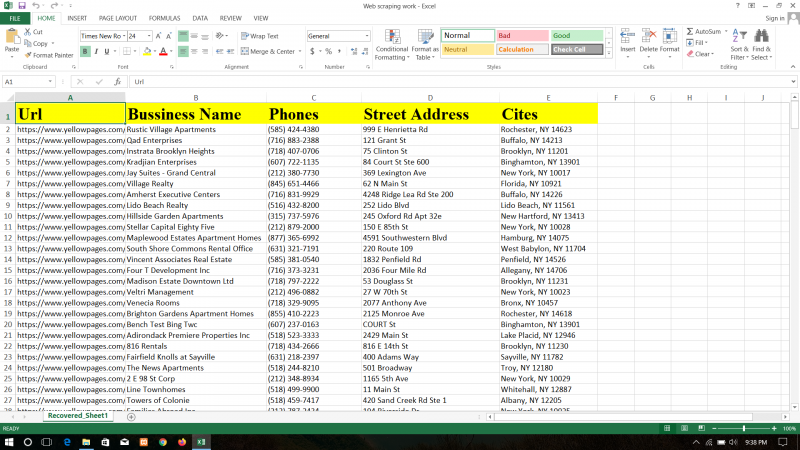
Task: Click the Save icon in quick access toolbar
Action: [x=22, y=6]
